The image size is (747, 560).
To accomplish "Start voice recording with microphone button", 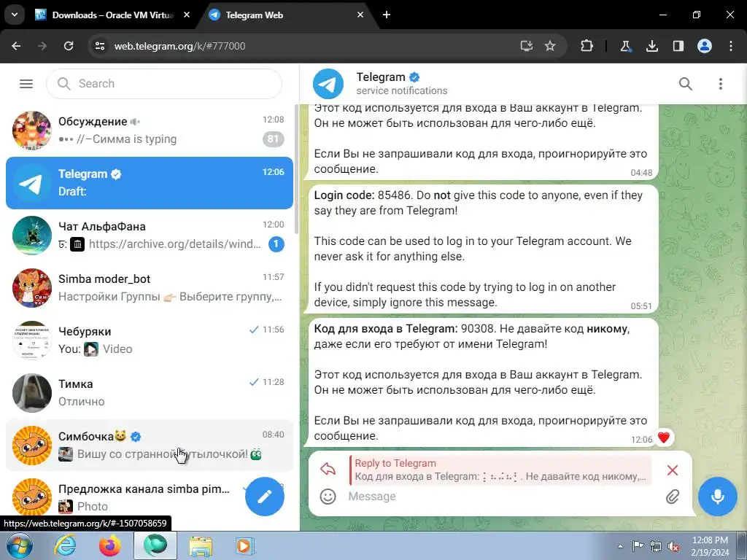I will point(718,497).
